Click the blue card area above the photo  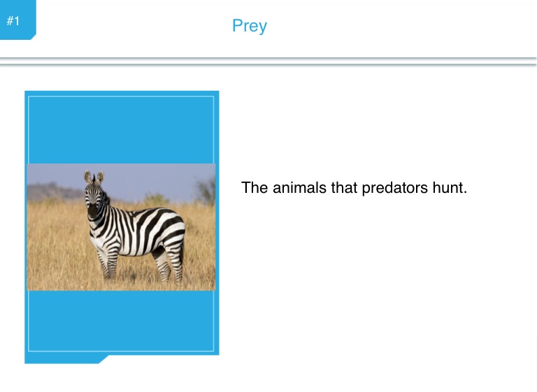click(x=121, y=129)
